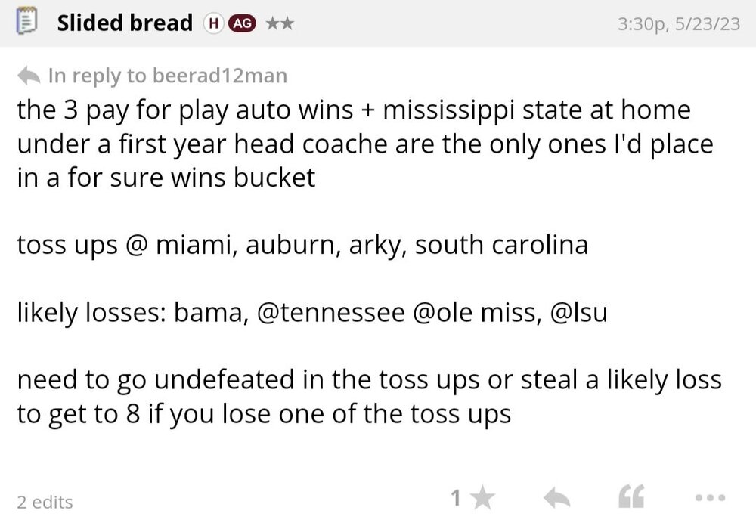Click the "likely losses: bama" line

[311, 312]
